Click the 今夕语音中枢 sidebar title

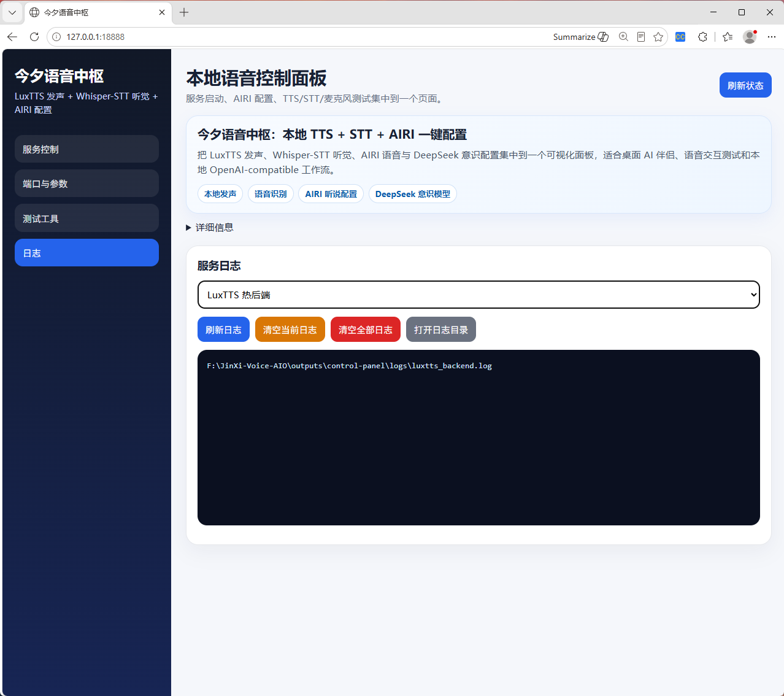[60, 76]
